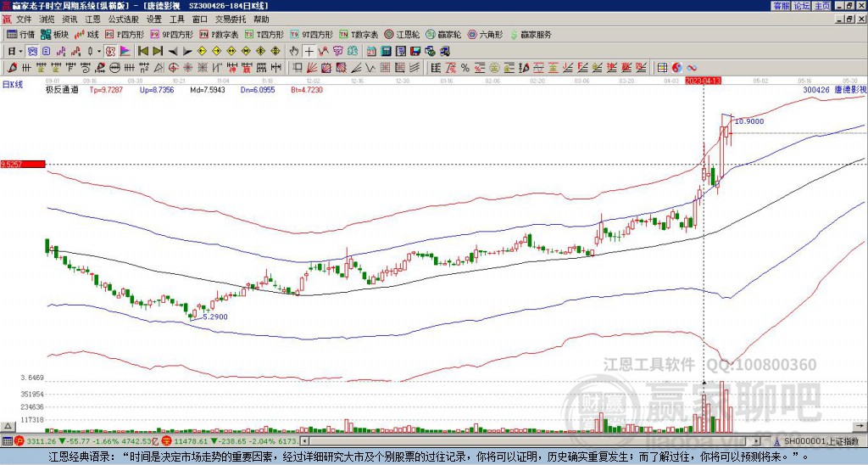
Task: Click the up-triangle button at volume panel left
Action: click(8, 426)
